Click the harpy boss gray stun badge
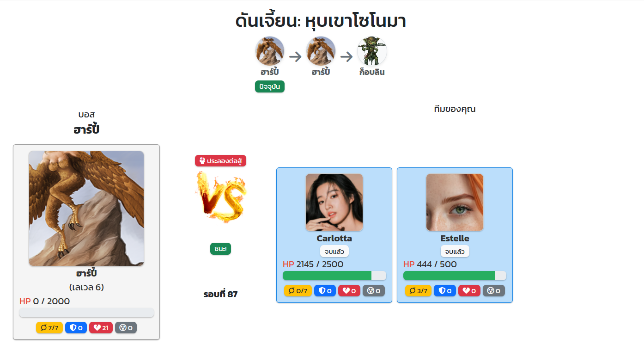The width and height of the screenshot is (644, 356). (126, 328)
